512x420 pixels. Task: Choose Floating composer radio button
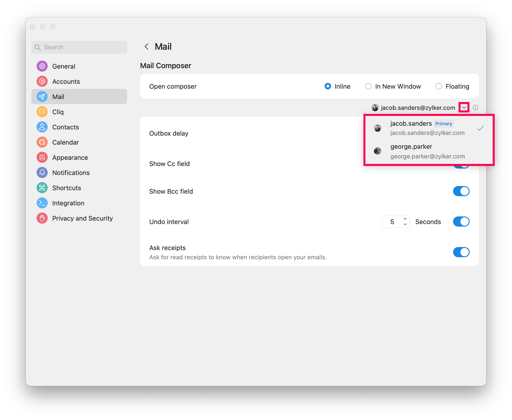click(x=439, y=86)
